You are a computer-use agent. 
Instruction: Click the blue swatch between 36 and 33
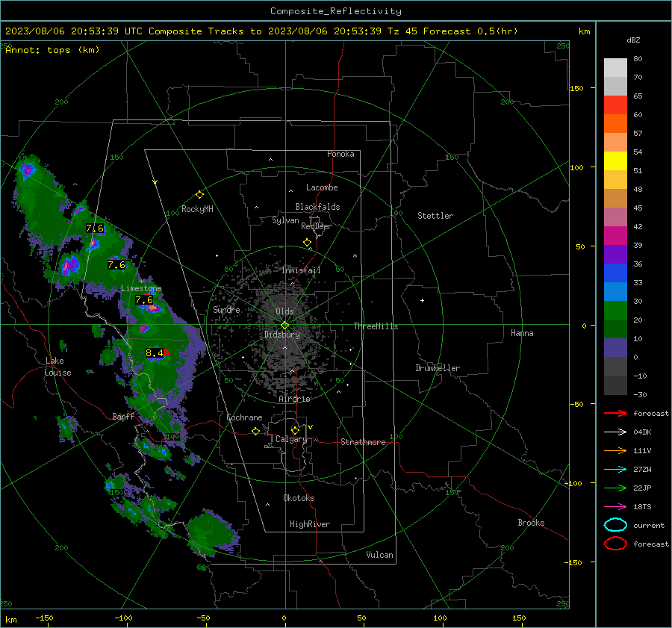coord(615,273)
